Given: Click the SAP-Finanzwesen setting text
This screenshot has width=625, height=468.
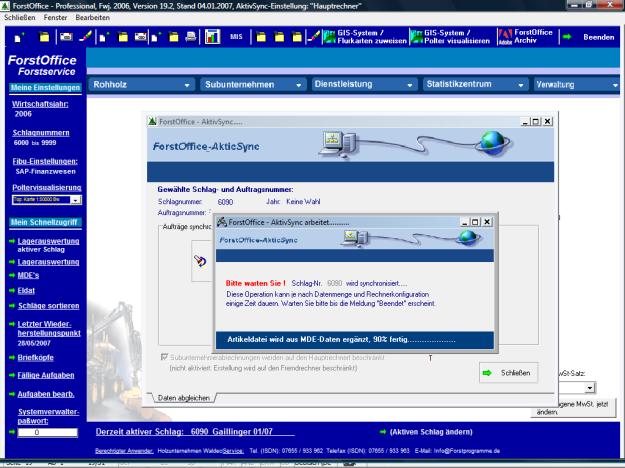Looking at the screenshot, I should point(45,171).
